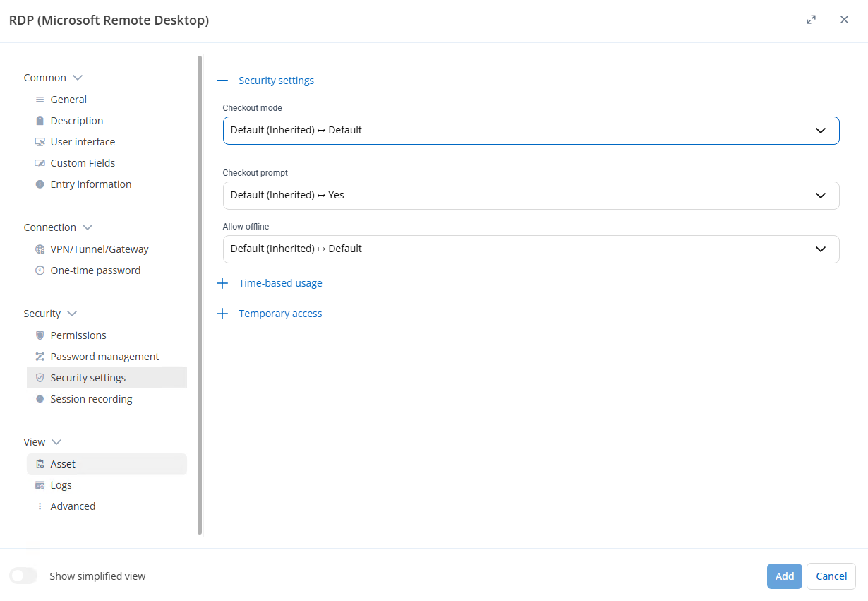Go to the Logs page
The height and width of the screenshot is (601, 868).
pyautogui.click(x=61, y=485)
